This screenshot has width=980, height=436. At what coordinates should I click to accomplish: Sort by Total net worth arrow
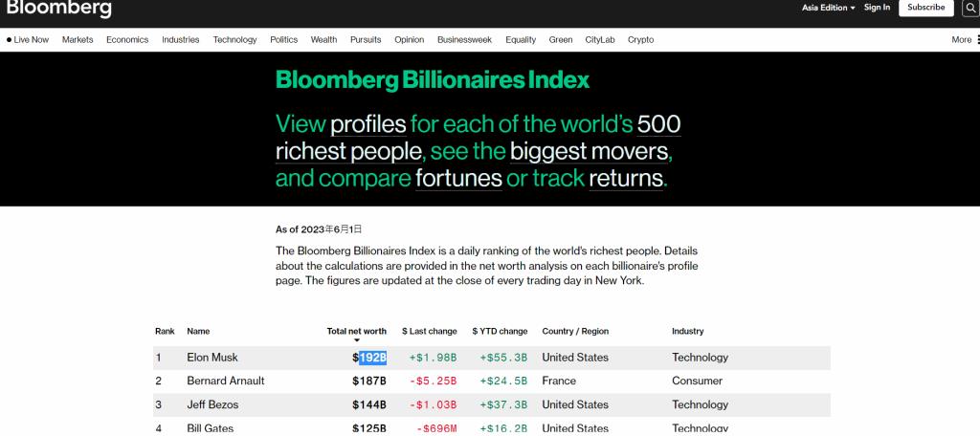(x=357, y=340)
